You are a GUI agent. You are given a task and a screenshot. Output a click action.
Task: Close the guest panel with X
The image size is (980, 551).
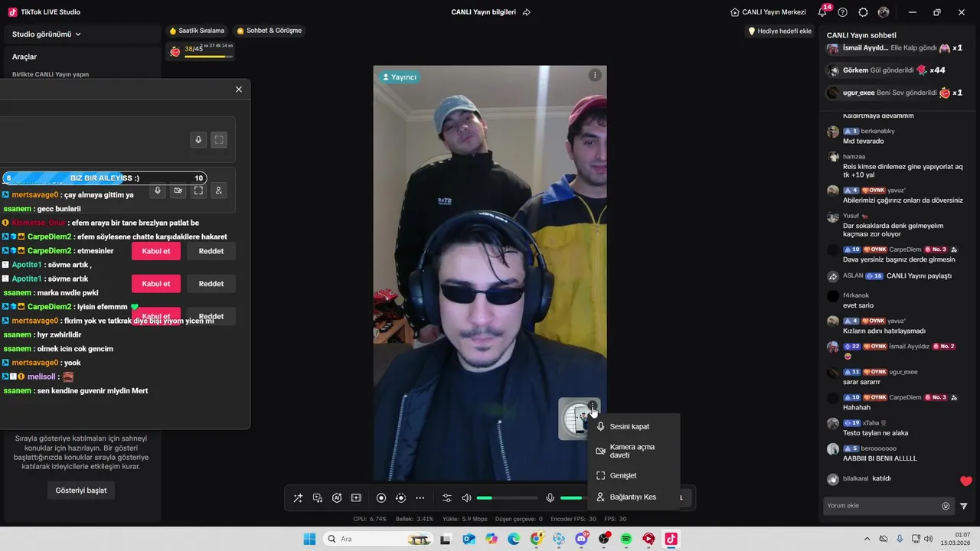(x=239, y=90)
